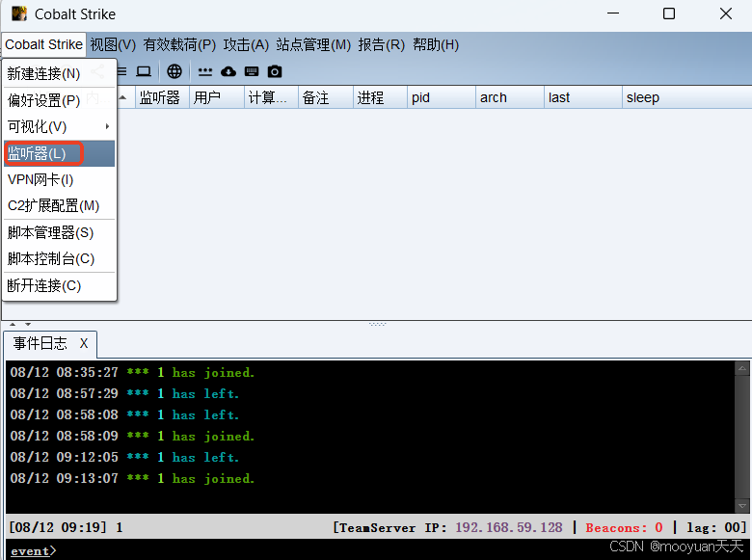
Task: Open 脚本管理器(S) from the menu
Action: point(60,232)
